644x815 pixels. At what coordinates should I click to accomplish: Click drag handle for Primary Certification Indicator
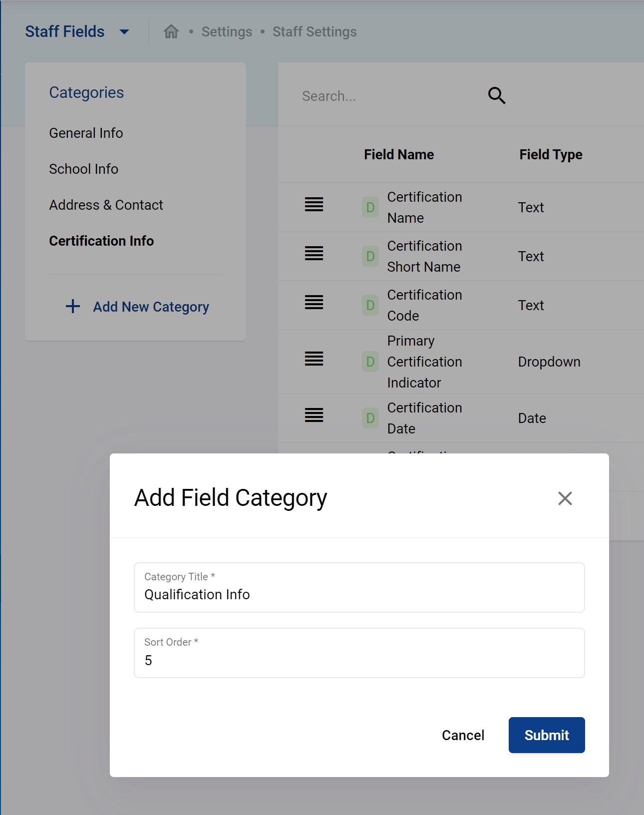[x=314, y=359]
